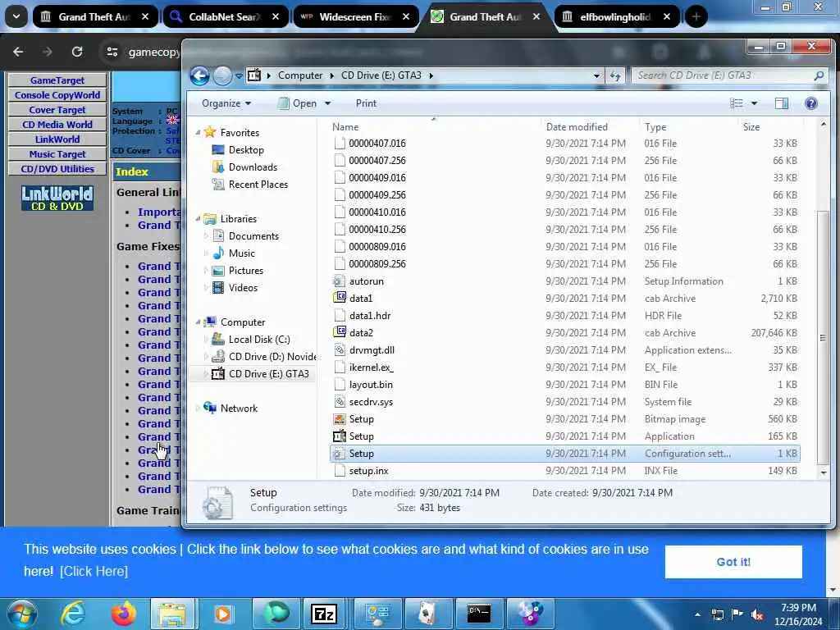The width and height of the screenshot is (840, 630).
Task: Click CD Drive (E:) GTA3 breadcrumb
Action: (x=381, y=75)
